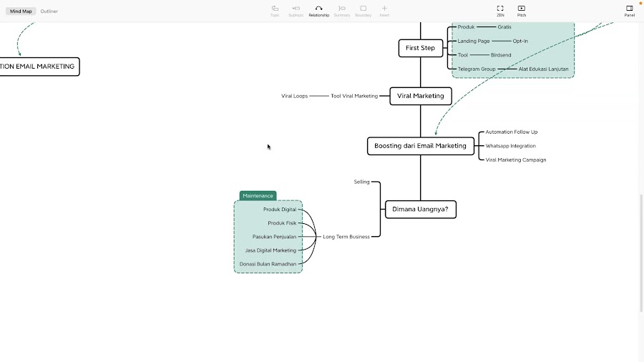Select the Produk subtopic
This screenshot has width=644, height=362.
tap(466, 27)
